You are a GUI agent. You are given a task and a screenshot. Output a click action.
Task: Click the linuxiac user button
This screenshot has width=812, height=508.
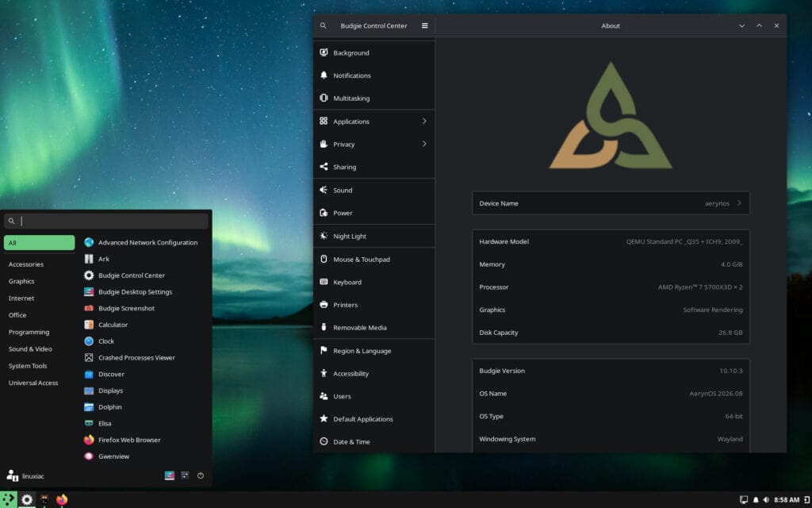pyautogui.click(x=25, y=476)
